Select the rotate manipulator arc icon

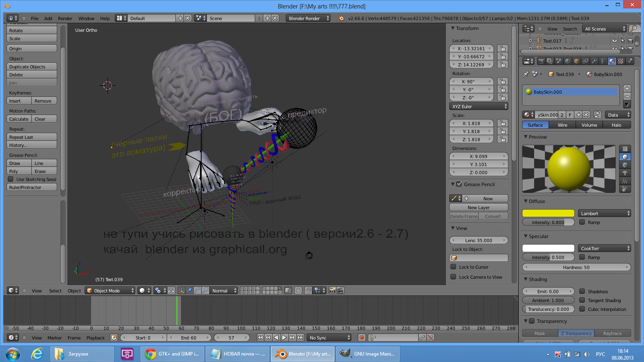point(197,290)
